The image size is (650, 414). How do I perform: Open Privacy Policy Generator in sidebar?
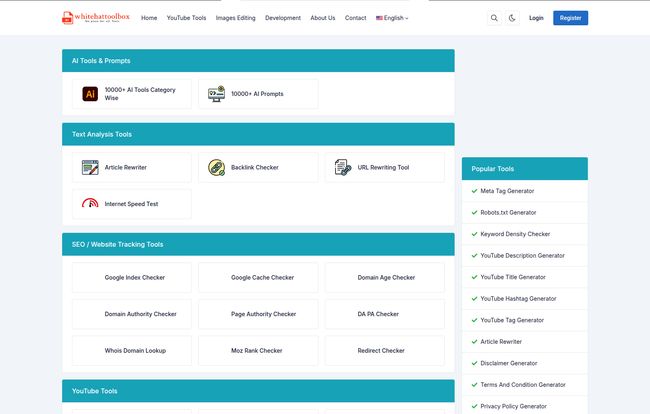point(513,407)
